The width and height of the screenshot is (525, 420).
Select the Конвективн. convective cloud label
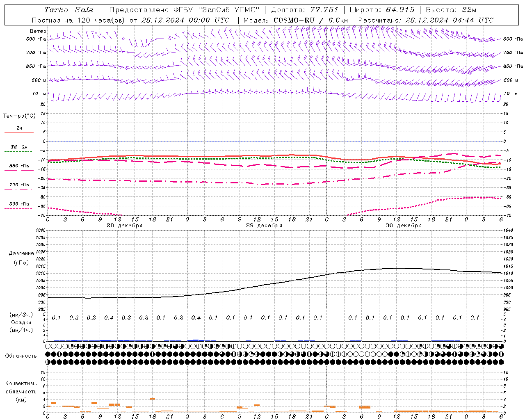pyautogui.click(x=21, y=383)
